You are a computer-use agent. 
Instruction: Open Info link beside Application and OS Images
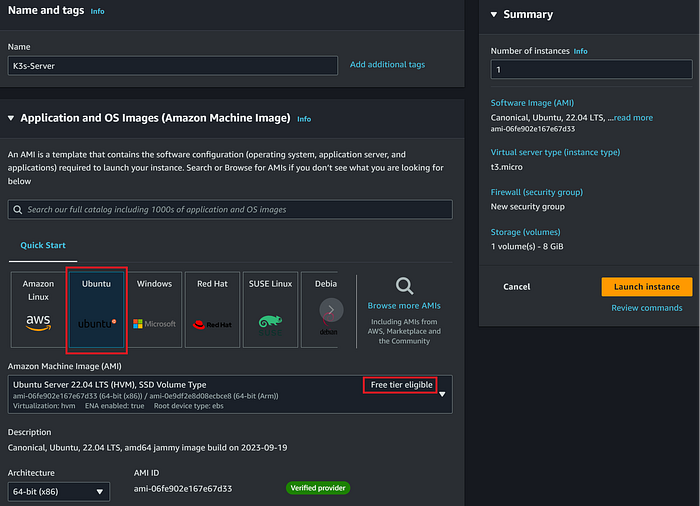(x=304, y=119)
